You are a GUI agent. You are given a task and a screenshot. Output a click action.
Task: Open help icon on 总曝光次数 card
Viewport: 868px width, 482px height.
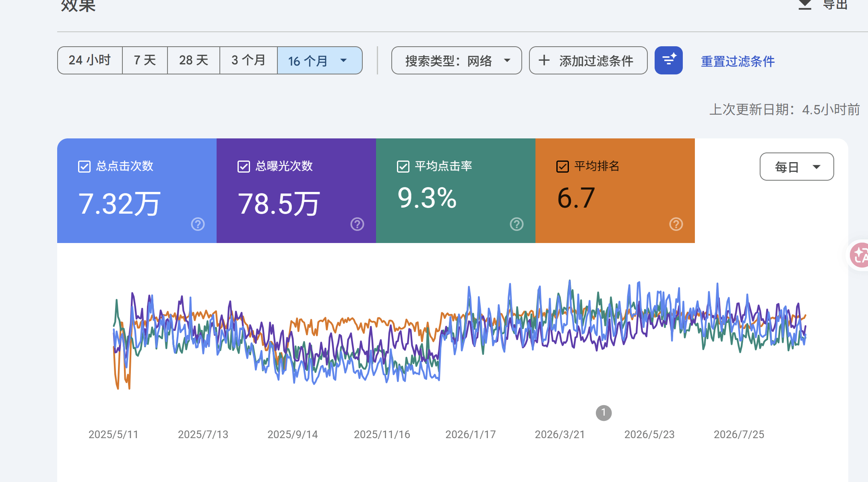[x=357, y=224]
